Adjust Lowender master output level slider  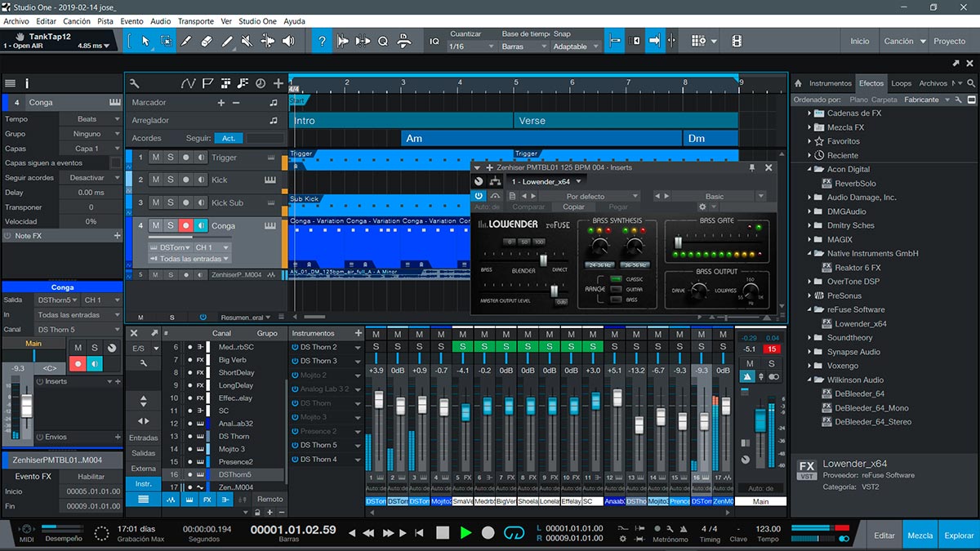pos(555,291)
